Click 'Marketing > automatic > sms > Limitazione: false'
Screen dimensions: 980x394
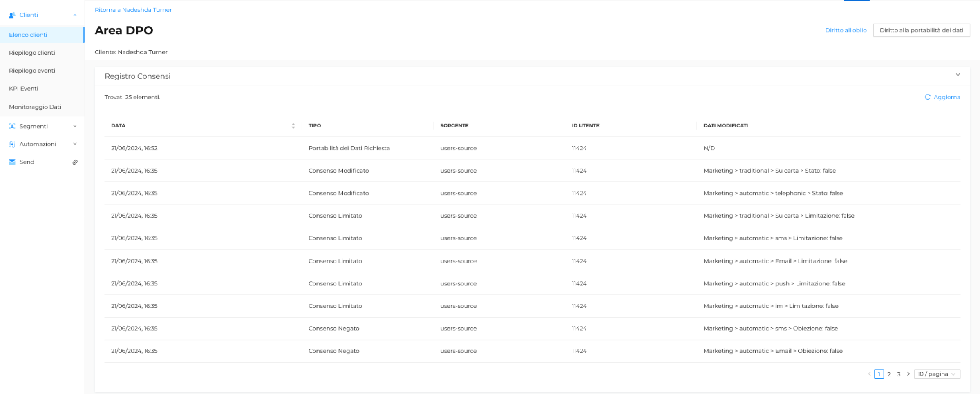773,238
